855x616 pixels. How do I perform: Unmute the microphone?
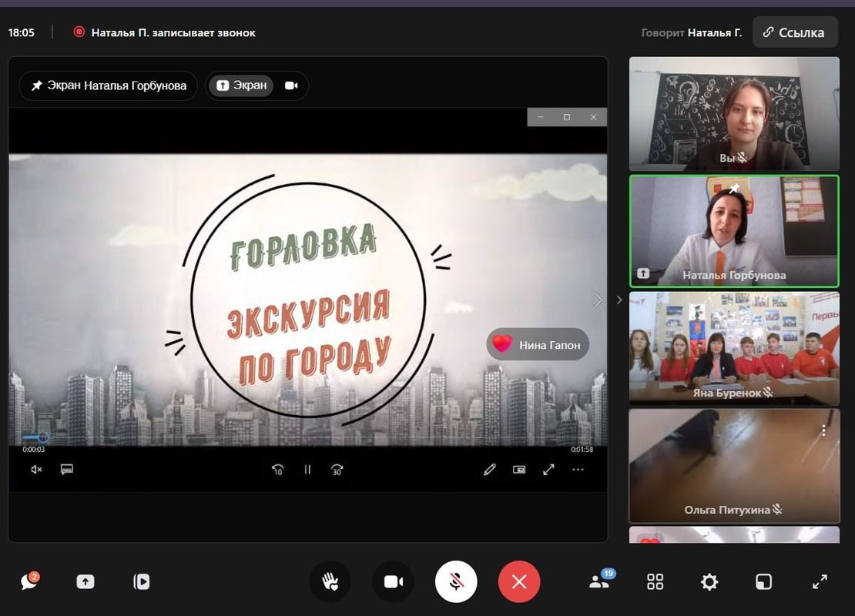click(x=456, y=581)
